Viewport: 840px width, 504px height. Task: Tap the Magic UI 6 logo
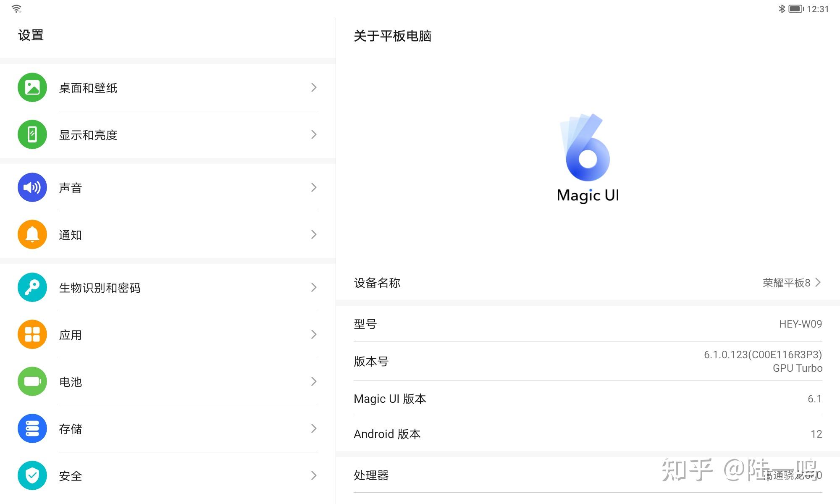(588, 158)
